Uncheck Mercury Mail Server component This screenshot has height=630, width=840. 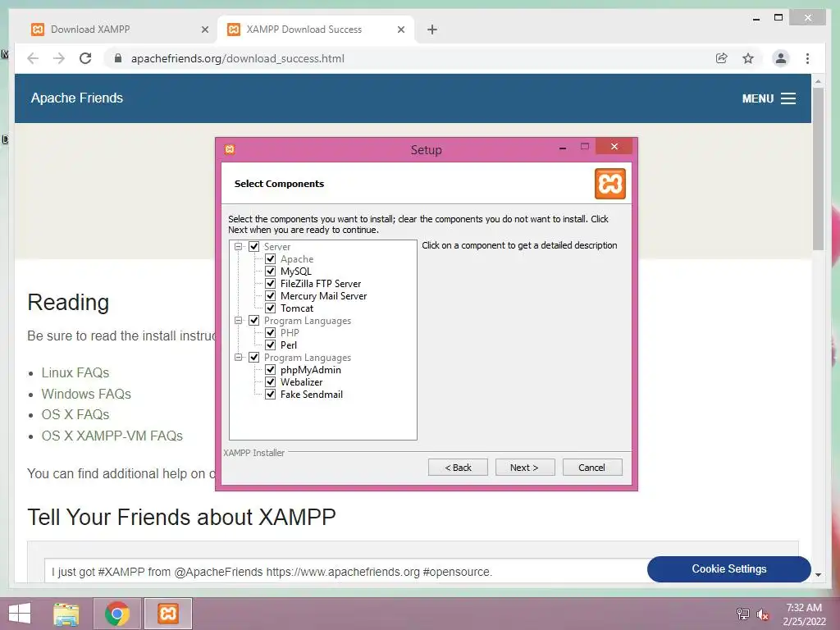(x=271, y=295)
